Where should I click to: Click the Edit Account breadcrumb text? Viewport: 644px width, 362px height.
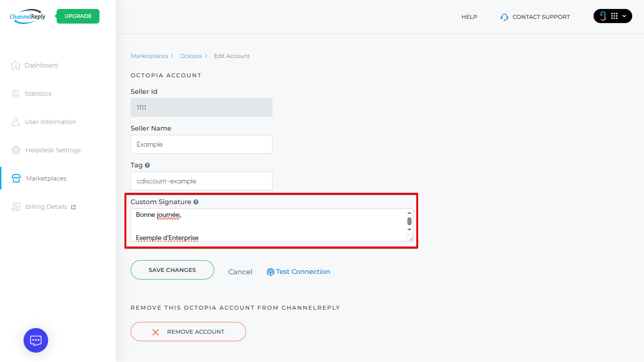232,56
